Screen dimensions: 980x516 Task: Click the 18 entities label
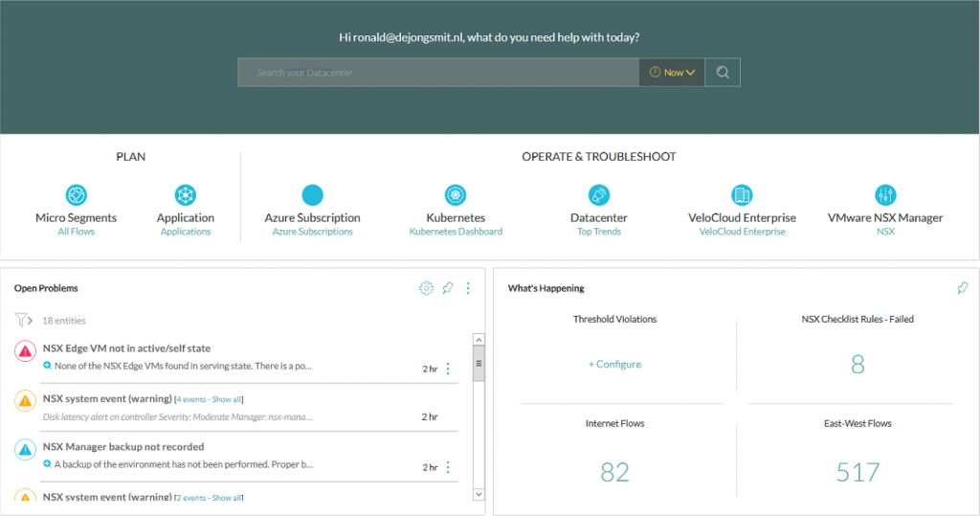point(64,321)
